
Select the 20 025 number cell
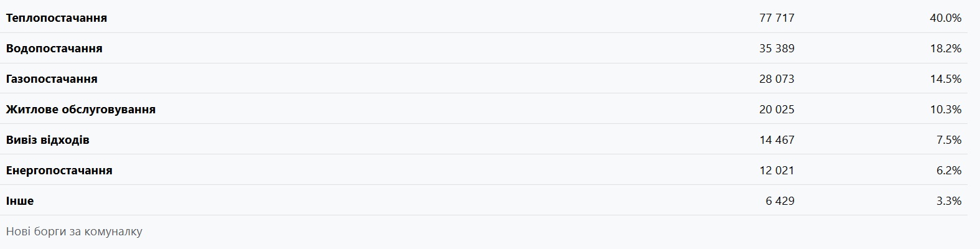click(777, 110)
